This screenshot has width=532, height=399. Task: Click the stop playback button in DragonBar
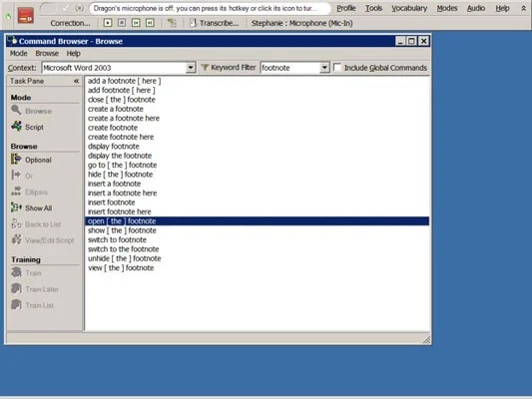[x=122, y=23]
